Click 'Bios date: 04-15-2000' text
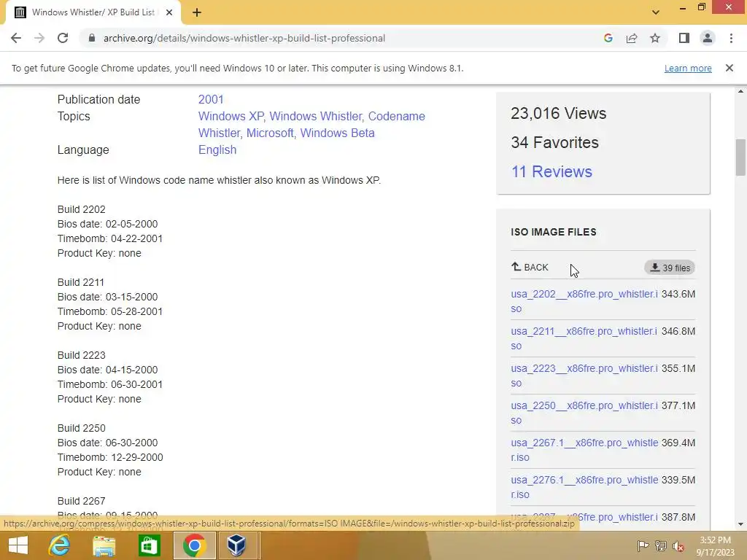The image size is (747, 560). pos(108,370)
